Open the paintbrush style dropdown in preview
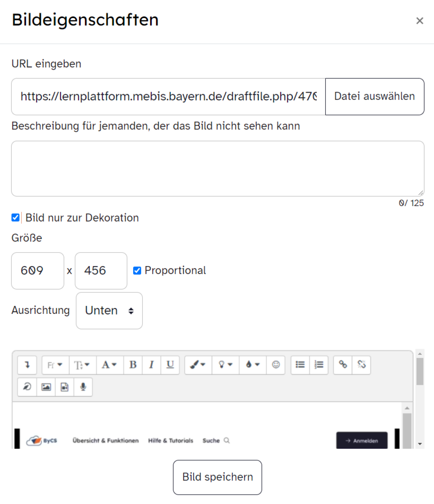Image resolution: width=434 pixels, height=504 pixels. [x=198, y=365]
